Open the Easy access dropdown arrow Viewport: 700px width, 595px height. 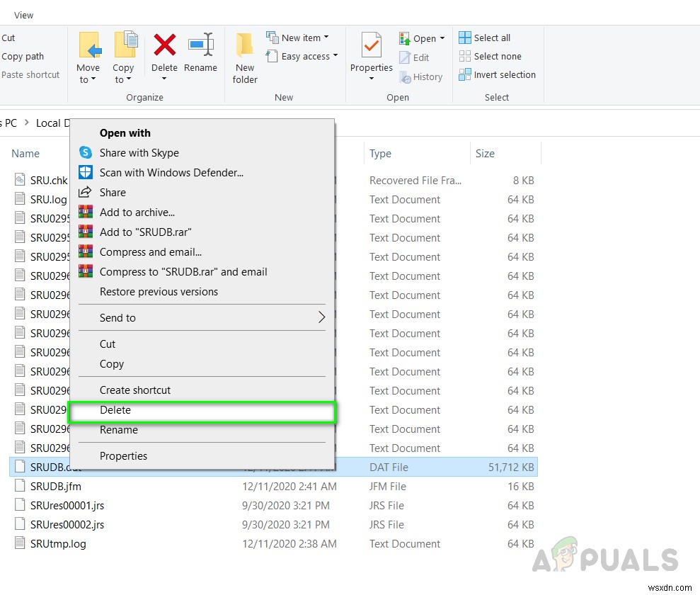[335, 55]
